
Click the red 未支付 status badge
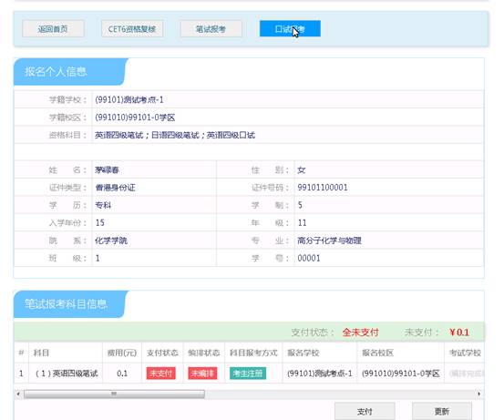[x=161, y=374]
